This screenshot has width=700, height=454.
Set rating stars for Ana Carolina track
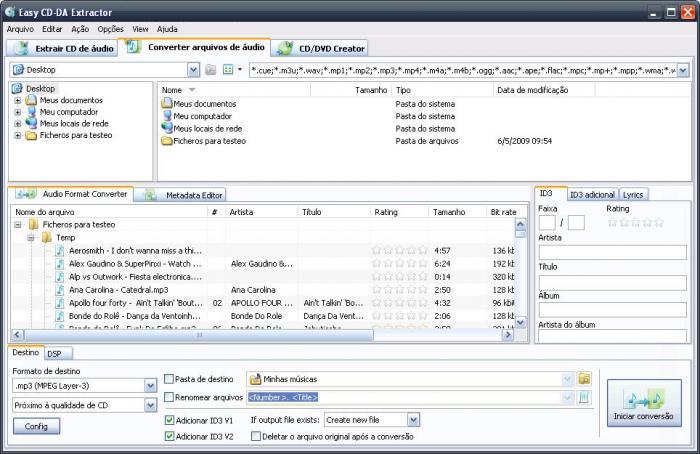400,290
